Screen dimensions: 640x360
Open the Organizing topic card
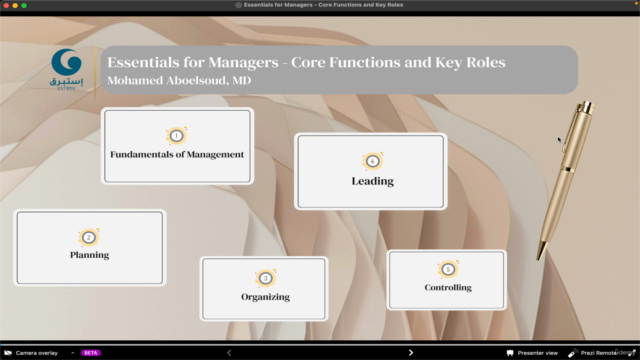click(x=264, y=289)
